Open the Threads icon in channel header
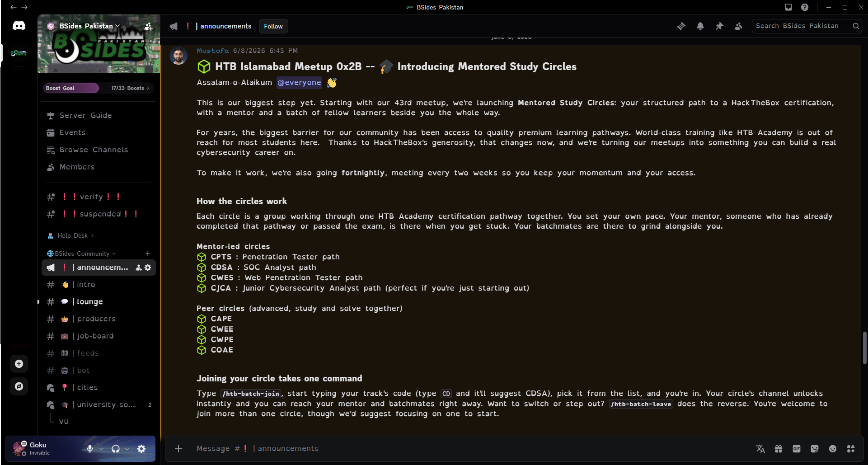Image resolution: width=868 pixels, height=465 pixels. 681,26
